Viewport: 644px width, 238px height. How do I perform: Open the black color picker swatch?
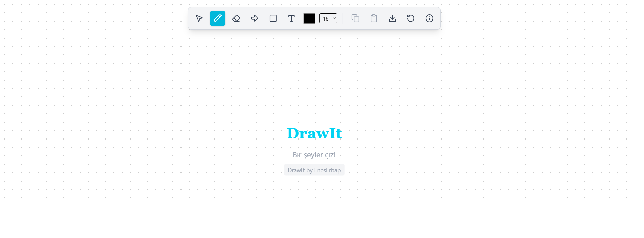click(309, 18)
